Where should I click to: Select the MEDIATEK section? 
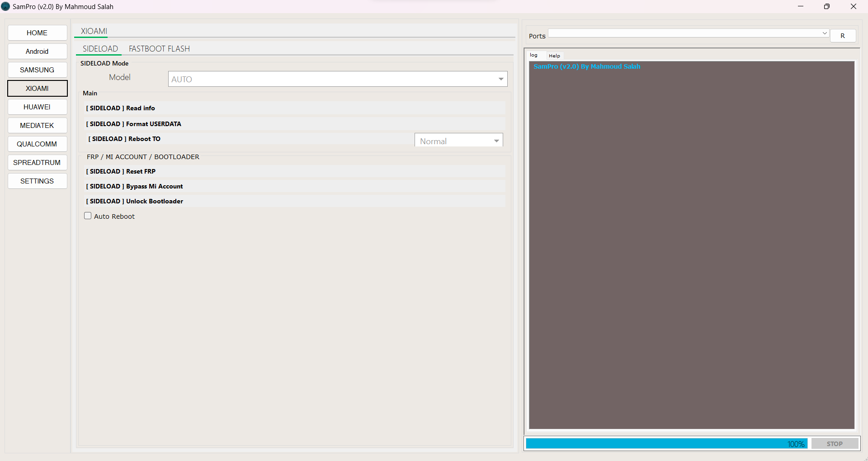pos(37,125)
